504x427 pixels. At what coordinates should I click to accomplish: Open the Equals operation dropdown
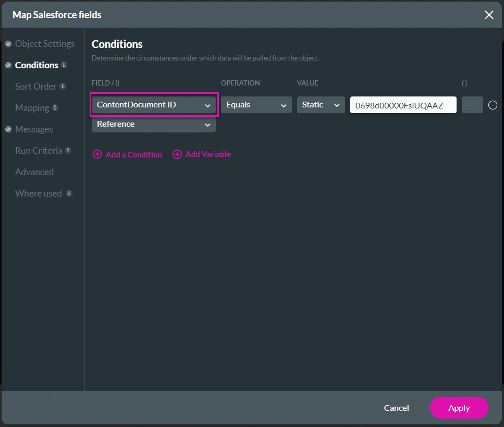[256, 105]
